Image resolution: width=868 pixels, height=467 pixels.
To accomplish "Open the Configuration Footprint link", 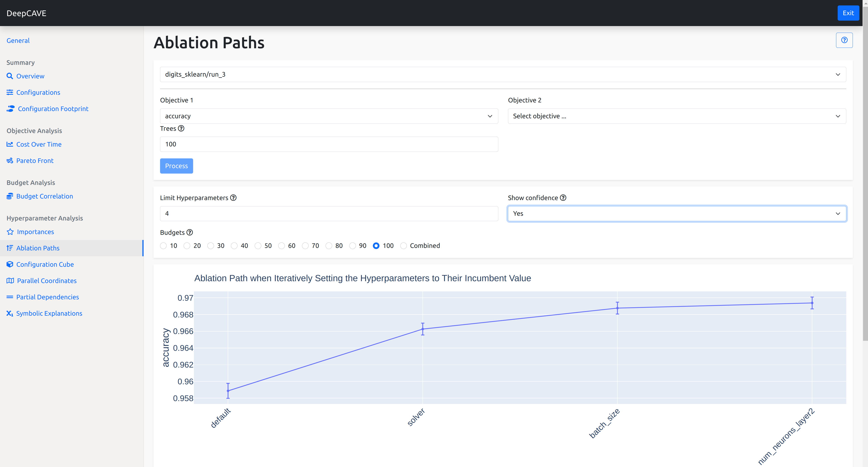I will 53,109.
